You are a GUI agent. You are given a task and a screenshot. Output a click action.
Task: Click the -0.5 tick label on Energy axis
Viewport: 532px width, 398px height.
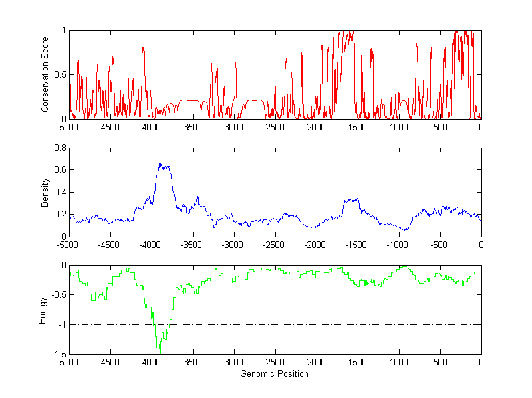coord(57,295)
